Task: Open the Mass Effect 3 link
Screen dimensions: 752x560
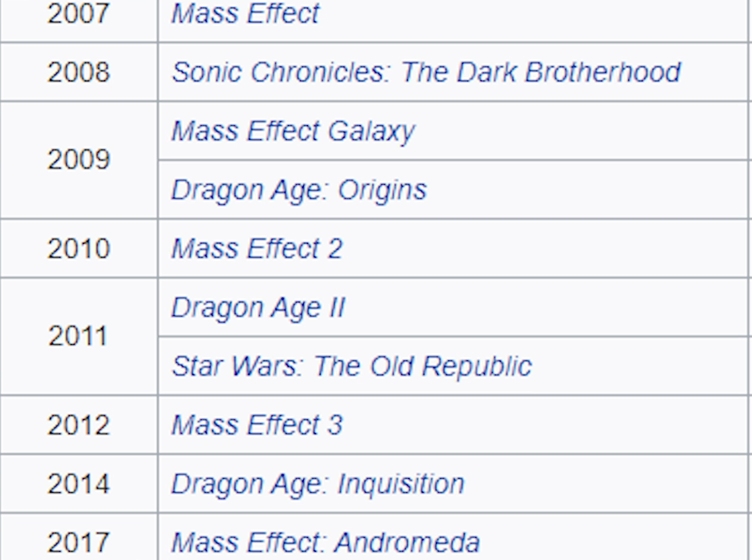Action: click(256, 426)
